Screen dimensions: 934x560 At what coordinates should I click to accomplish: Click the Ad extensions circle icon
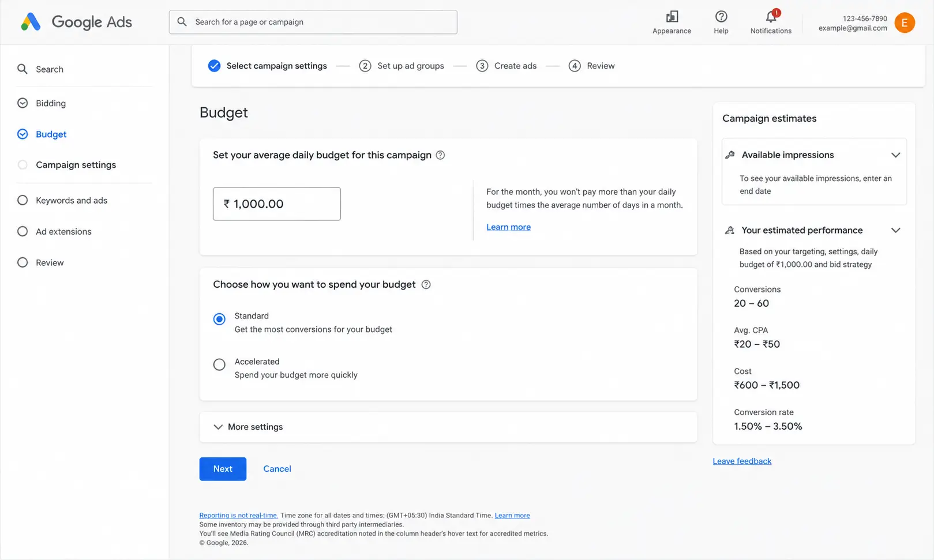tap(22, 232)
